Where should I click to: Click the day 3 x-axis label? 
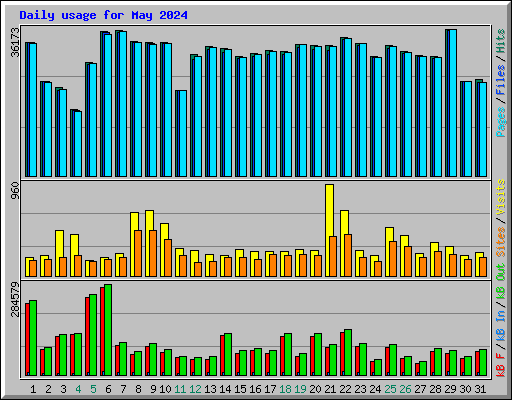(x=63, y=389)
